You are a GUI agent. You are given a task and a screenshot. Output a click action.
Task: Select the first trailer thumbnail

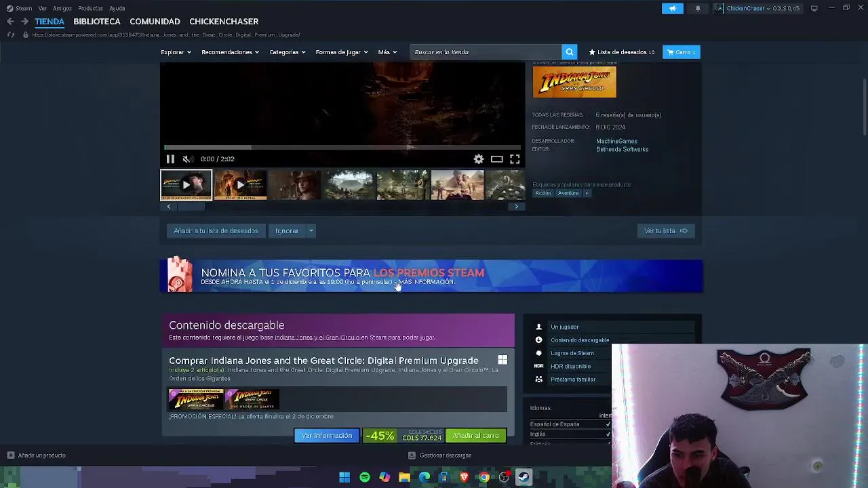pyautogui.click(x=186, y=185)
